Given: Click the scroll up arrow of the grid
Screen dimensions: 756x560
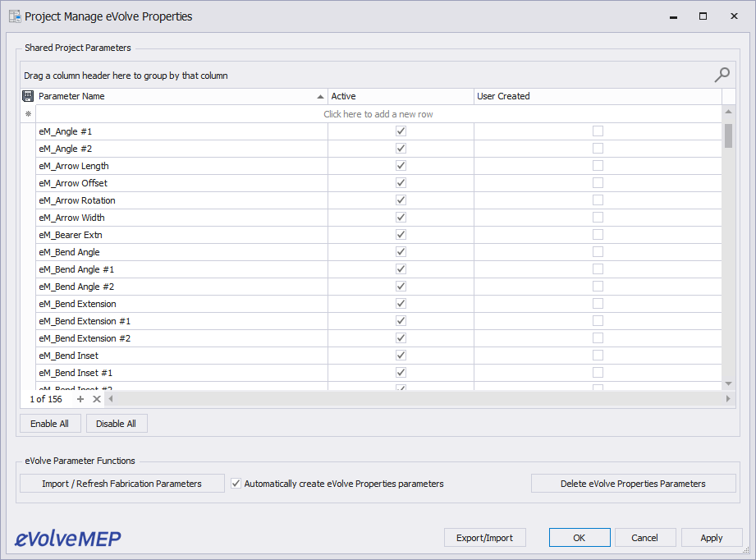Looking at the screenshot, I should 729,112.
